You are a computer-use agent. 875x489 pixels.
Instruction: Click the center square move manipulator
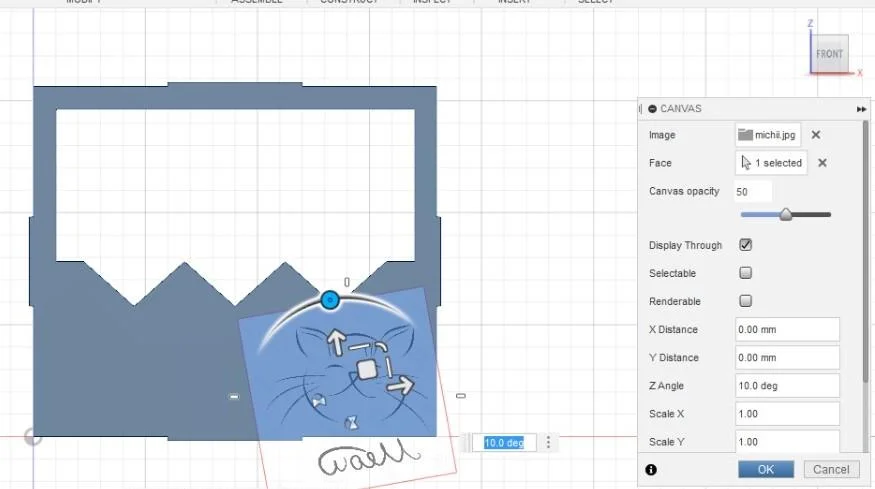[367, 370]
